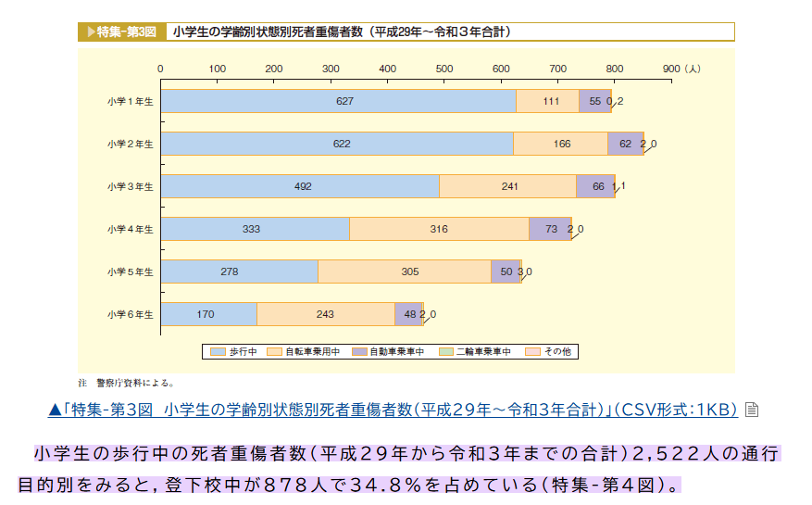Click the purple 50 segment in 小学5年生 bar
Viewport: 812px width, 505px height.
506,271
